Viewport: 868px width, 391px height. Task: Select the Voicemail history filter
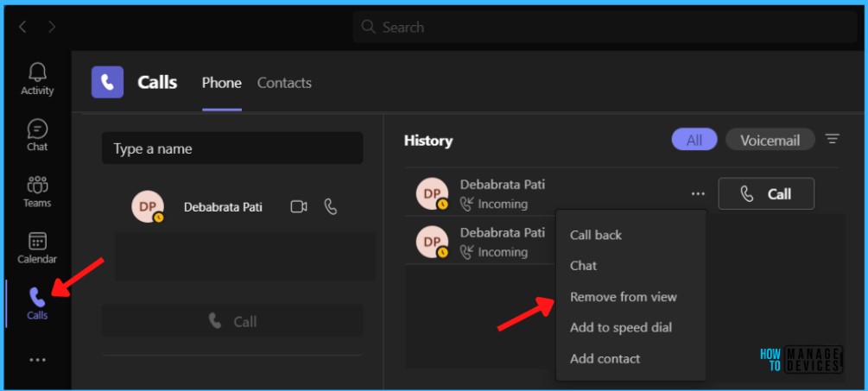(770, 139)
